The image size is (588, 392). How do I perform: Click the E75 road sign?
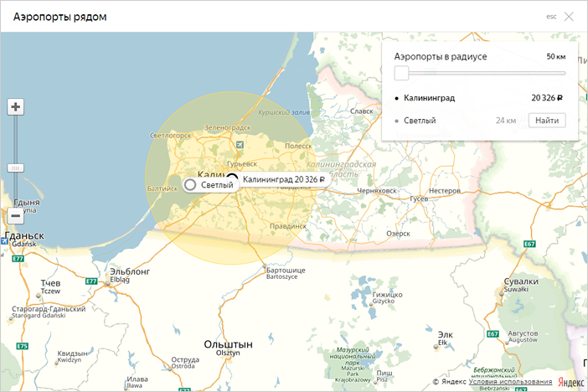(x=23, y=346)
